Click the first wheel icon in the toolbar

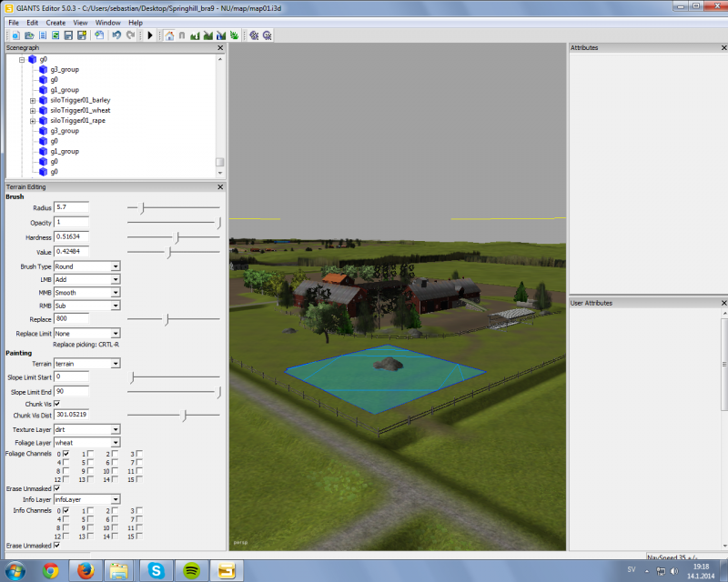pyautogui.click(x=254, y=35)
